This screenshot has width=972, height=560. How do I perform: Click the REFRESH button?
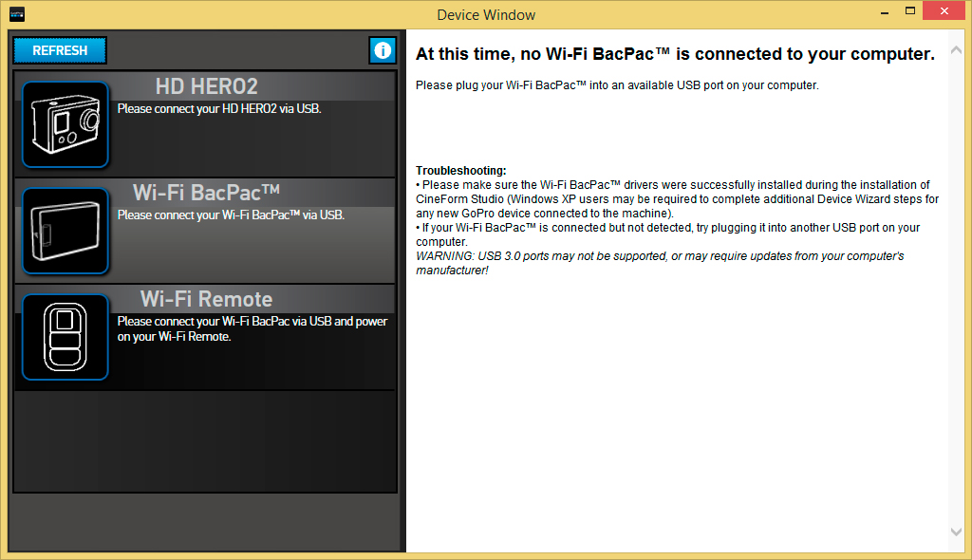click(60, 50)
